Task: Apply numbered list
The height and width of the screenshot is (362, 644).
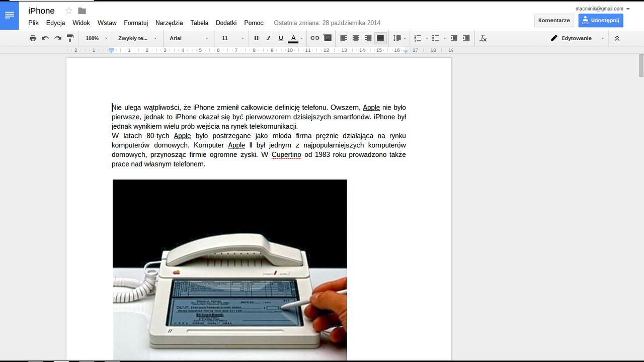Action: pyautogui.click(x=418, y=38)
